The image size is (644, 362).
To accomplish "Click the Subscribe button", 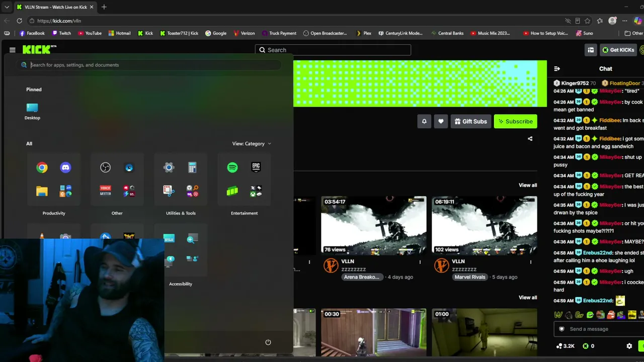I will (515, 121).
